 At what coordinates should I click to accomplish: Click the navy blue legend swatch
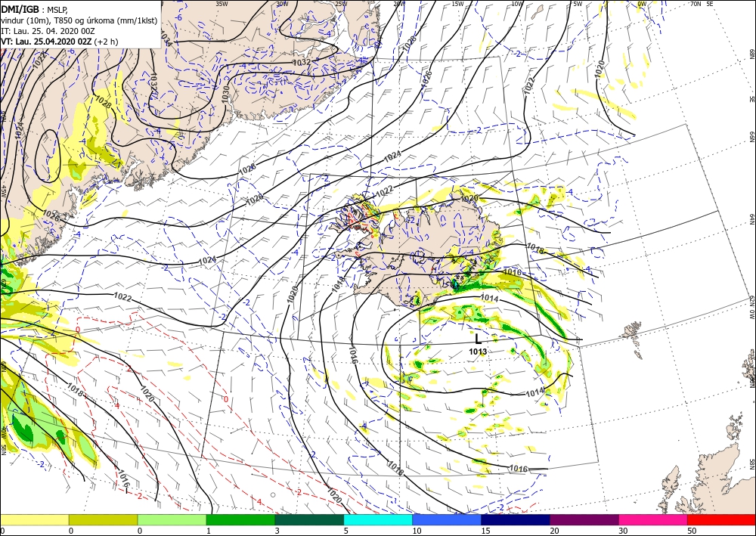tap(516, 519)
